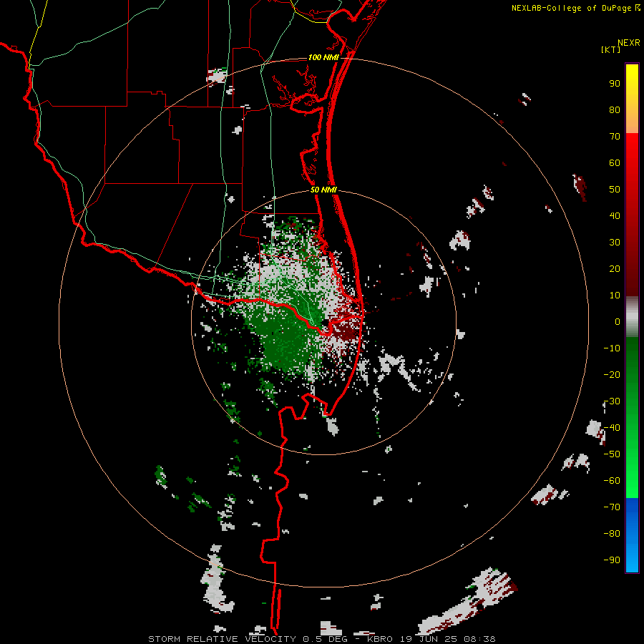Click the dark red outbound velocity patch near radar center
This screenshot has height=644, width=644.
pos(345,330)
